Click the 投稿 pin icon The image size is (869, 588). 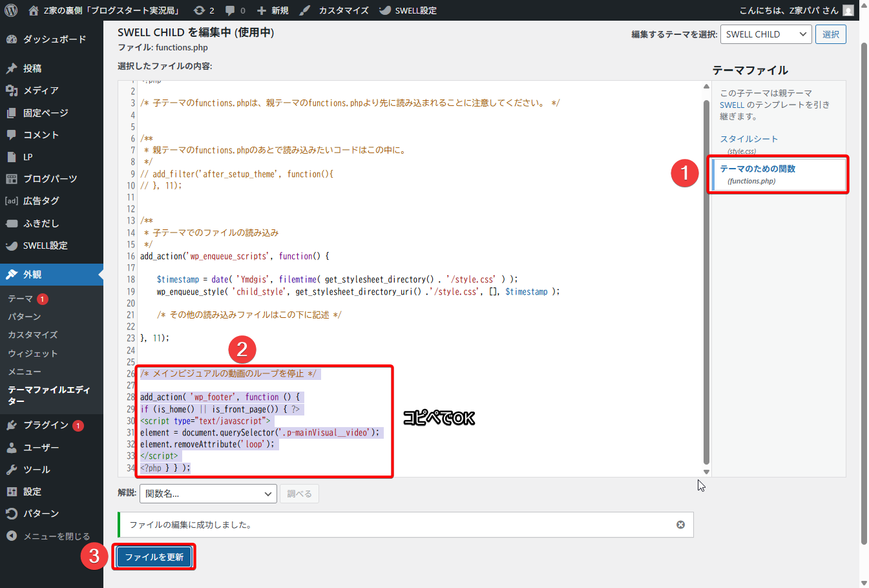tap(12, 68)
